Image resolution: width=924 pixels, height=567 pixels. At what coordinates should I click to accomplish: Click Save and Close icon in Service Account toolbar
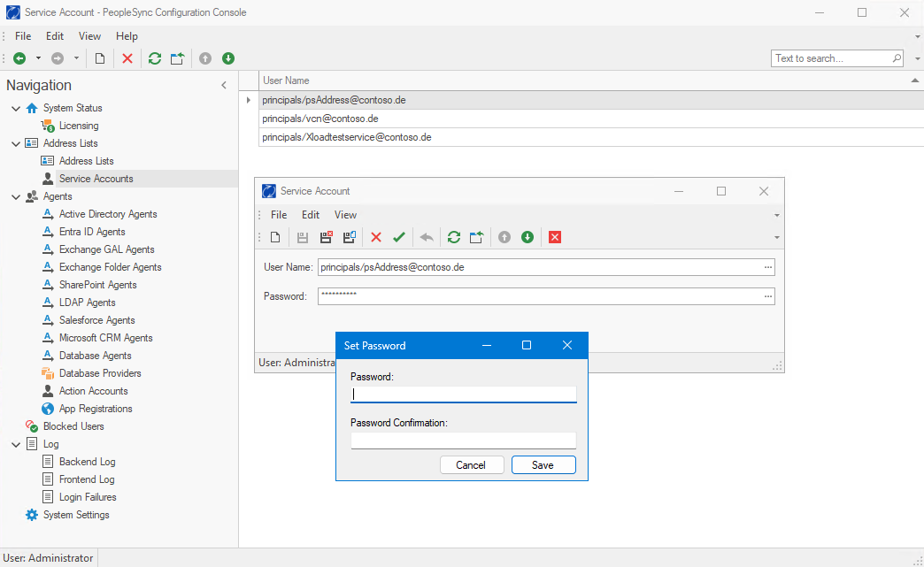[x=326, y=237]
